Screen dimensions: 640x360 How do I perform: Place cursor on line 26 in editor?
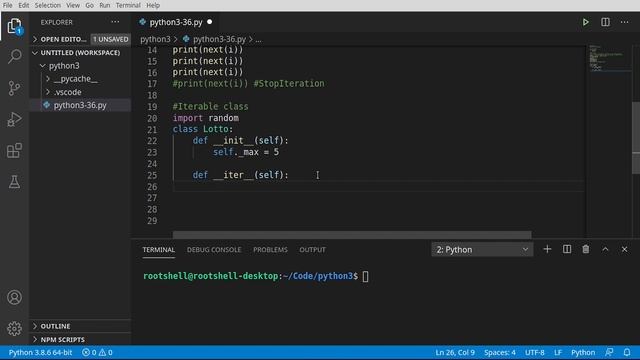(x=378, y=187)
